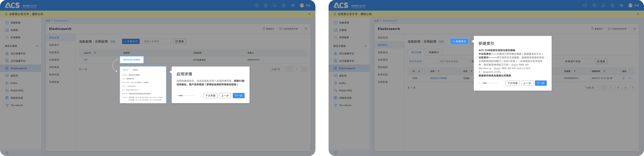Click 上一步 in the 应用详情 guide popup
The image size is (644, 156).
click(x=225, y=96)
